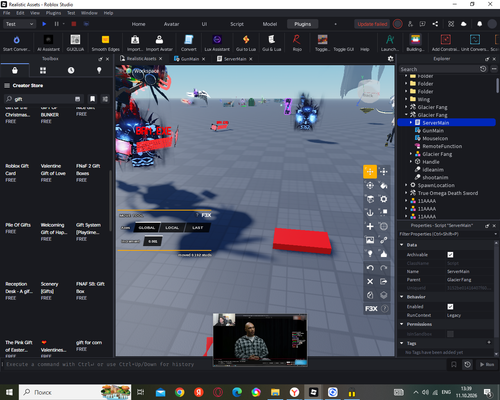This screenshot has height=400, width=500.
Task: Collapse the Data properties section
Action: (402, 245)
